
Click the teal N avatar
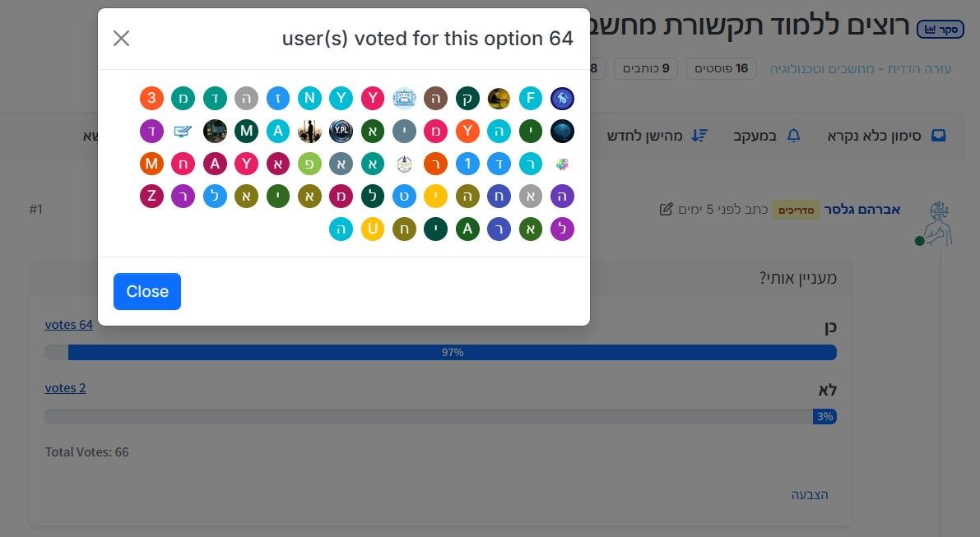click(x=309, y=98)
